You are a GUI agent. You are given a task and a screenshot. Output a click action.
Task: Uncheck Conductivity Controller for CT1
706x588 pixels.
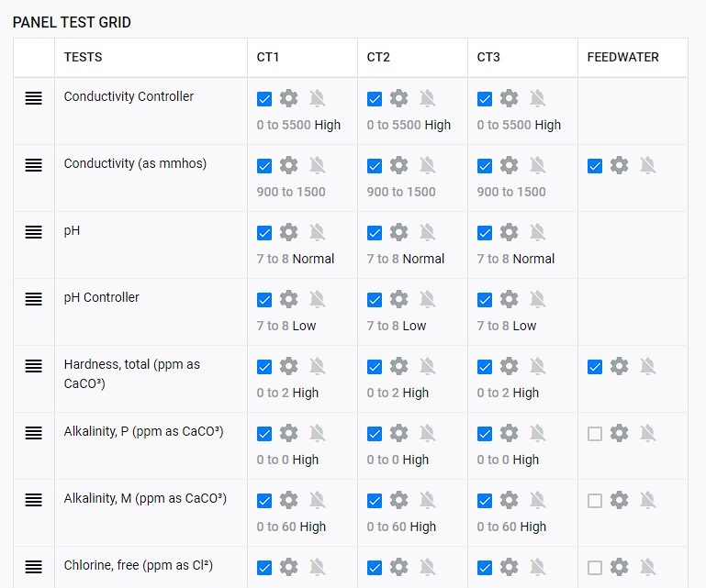coord(264,99)
